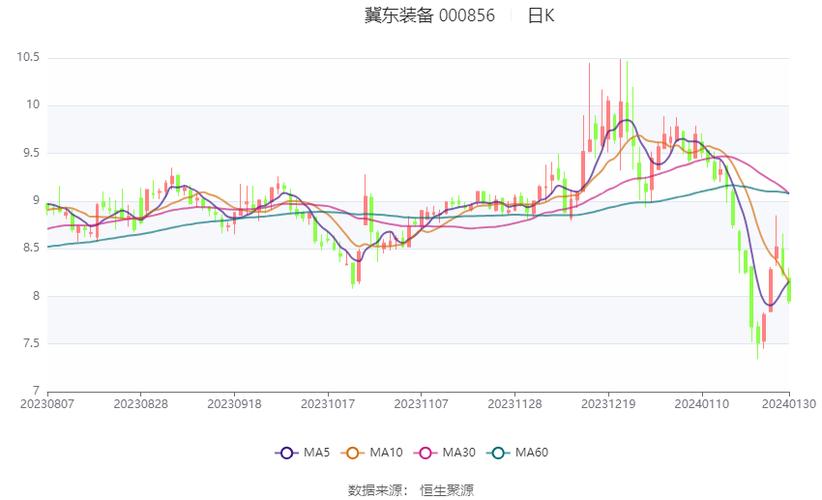
Task: Click the 9 price axis label
Action: coord(36,200)
